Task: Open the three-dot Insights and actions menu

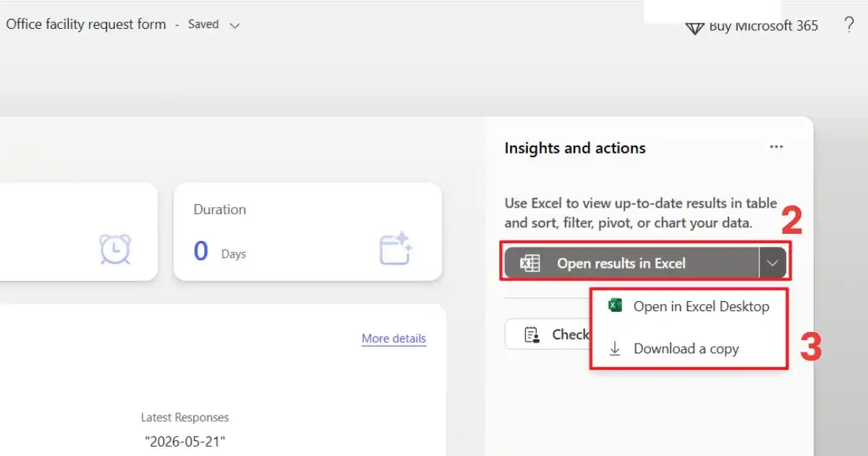Action: [x=776, y=147]
